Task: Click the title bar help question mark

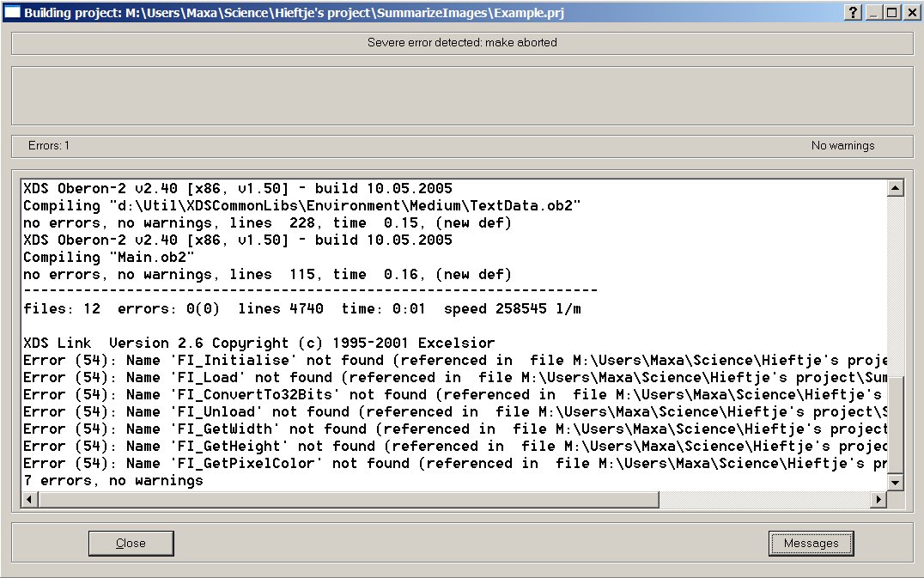Action: pos(854,12)
